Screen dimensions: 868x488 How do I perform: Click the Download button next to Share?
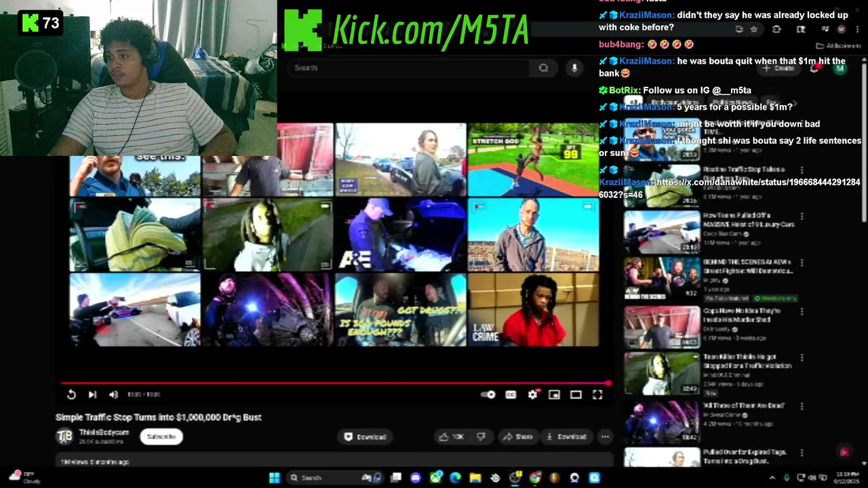566,436
